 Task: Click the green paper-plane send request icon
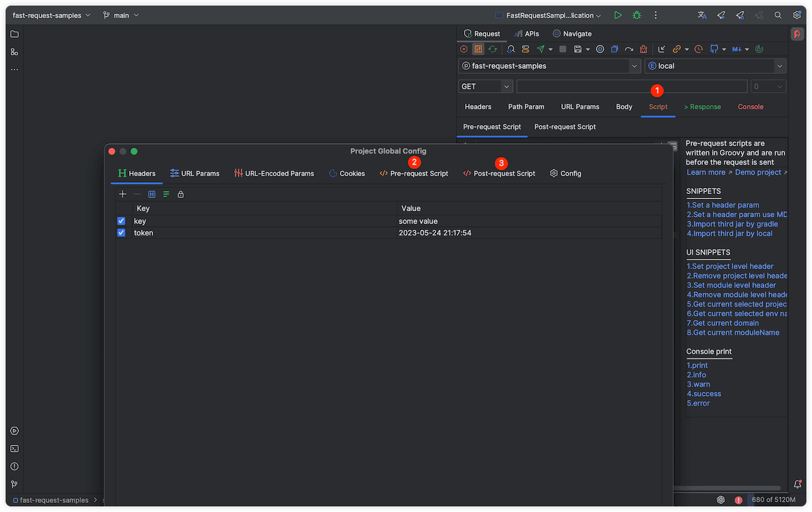coord(541,49)
